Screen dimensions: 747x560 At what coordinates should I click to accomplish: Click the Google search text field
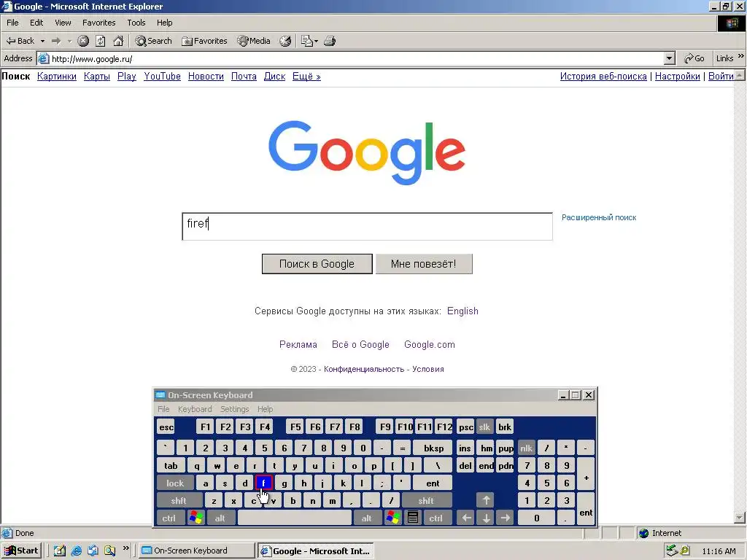pos(368,227)
